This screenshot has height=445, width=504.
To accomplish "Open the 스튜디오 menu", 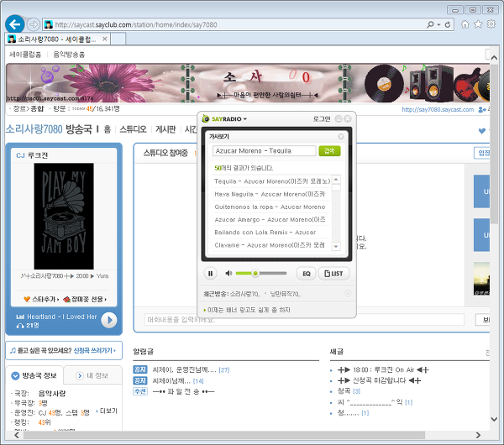I will tap(133, 129).
